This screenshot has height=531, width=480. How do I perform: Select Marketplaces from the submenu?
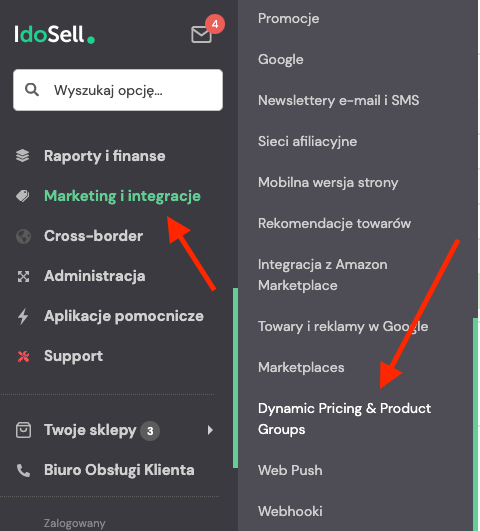301,367
